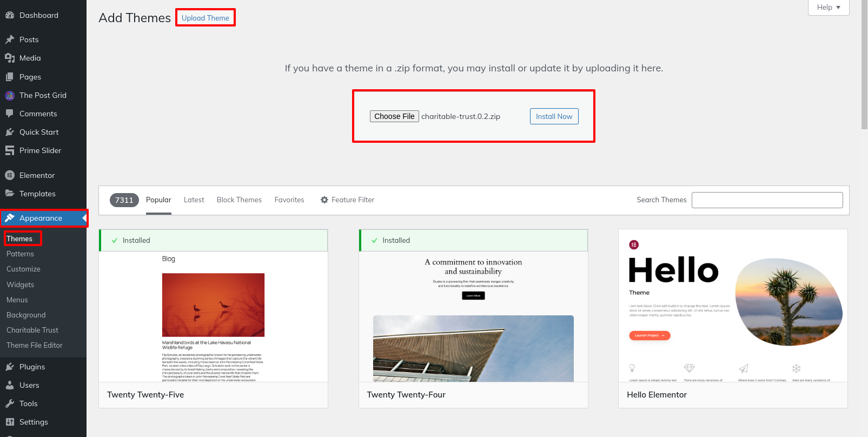Click the Upload Theme button

click(x=206, y=18)
